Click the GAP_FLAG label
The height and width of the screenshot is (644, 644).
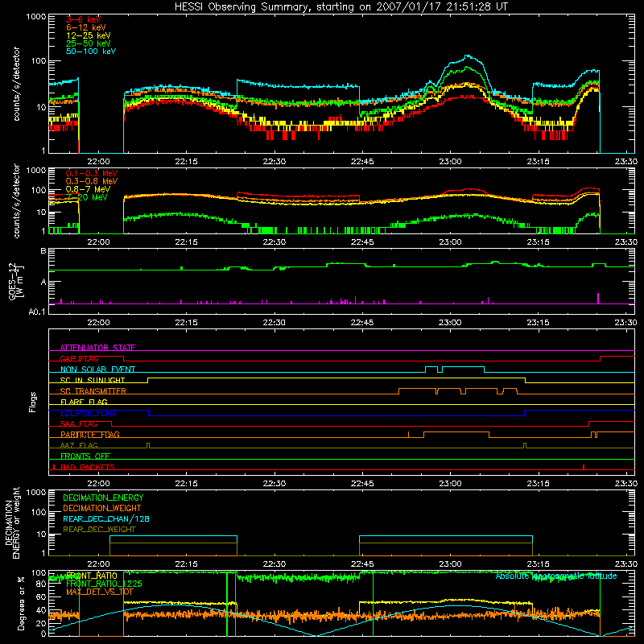coord(79,358)
